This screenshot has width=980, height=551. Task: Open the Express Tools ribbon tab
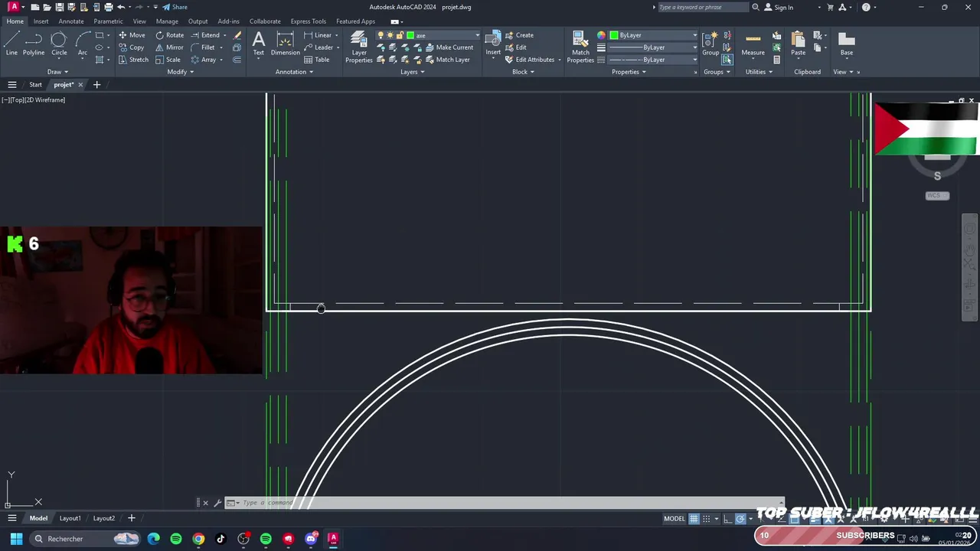pyautogui.click(x=308, y=21)
